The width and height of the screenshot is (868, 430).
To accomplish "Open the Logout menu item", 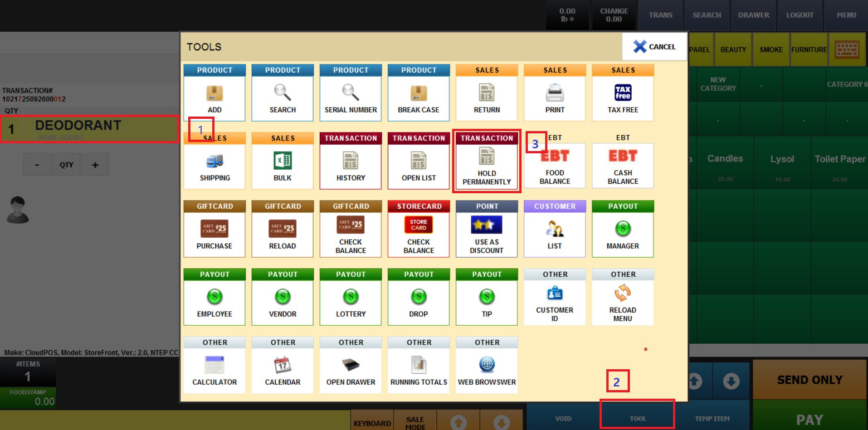I will click(x=800, y=15).
